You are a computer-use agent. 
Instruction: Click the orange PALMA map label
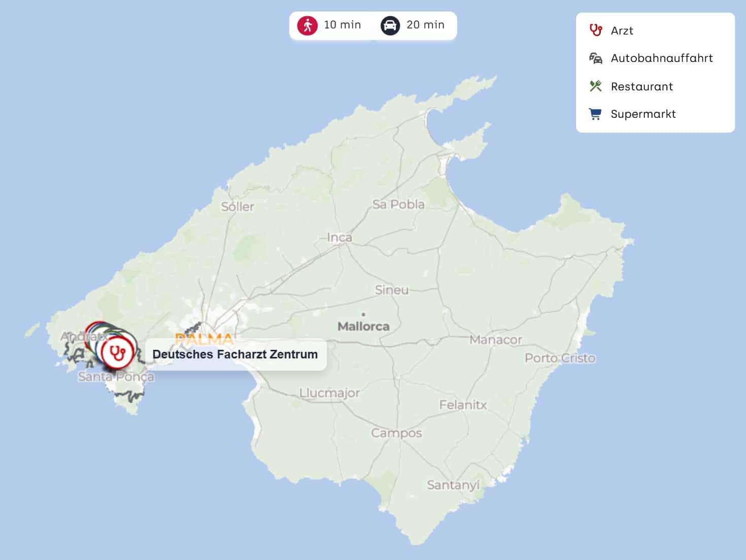click(x=204, y=339)
